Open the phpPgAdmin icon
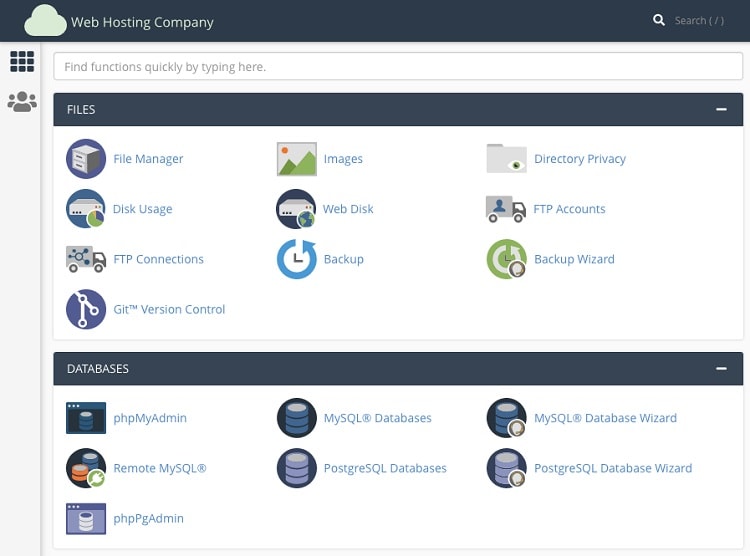 [x=86, y=518]
